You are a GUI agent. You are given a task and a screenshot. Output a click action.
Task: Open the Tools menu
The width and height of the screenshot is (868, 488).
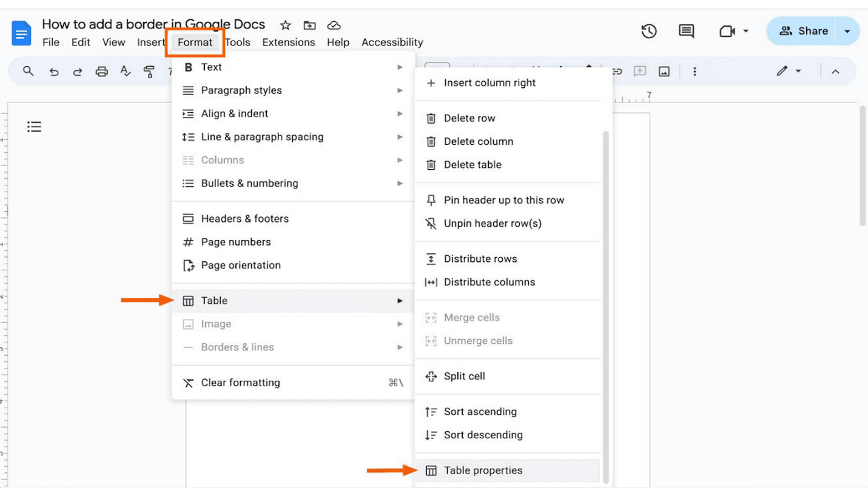(x=238, y=42)
